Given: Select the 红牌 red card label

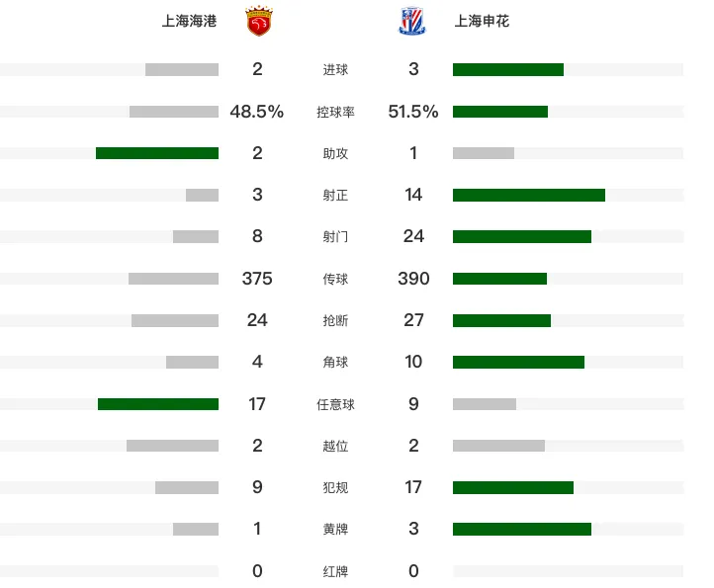Looking at the screenshot, I should point(335,571).
